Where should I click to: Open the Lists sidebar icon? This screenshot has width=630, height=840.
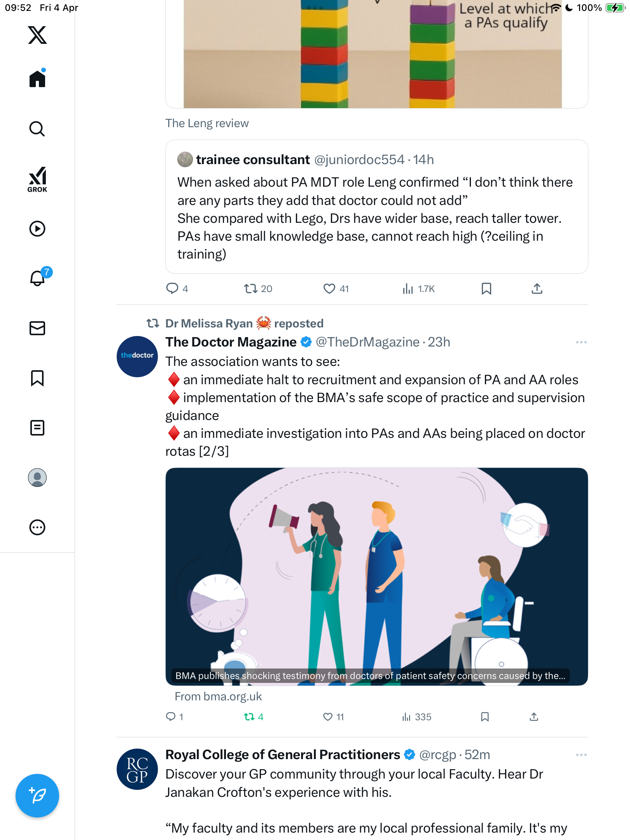[37, 428]
